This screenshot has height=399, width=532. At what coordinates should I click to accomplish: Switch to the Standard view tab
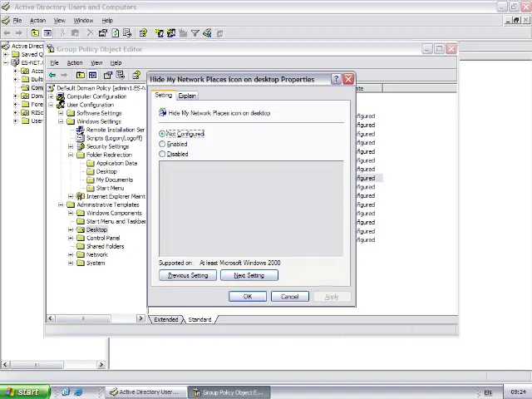[199, 319]
